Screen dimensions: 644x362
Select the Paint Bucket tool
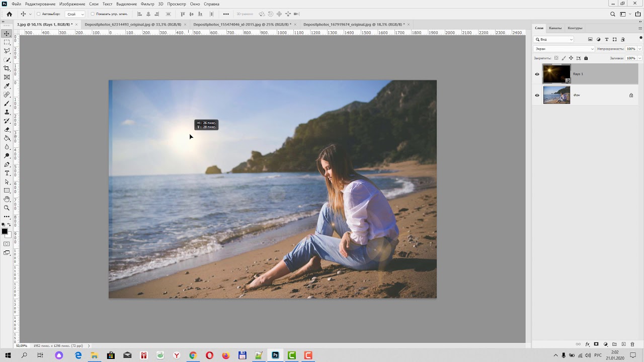pos(7,138)
